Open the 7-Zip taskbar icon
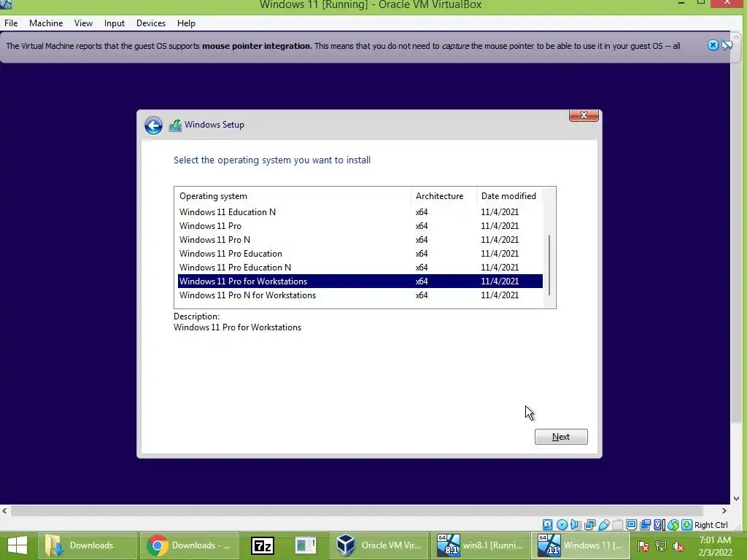The width and height of the screenshot is (747, 560). [263, 545]
